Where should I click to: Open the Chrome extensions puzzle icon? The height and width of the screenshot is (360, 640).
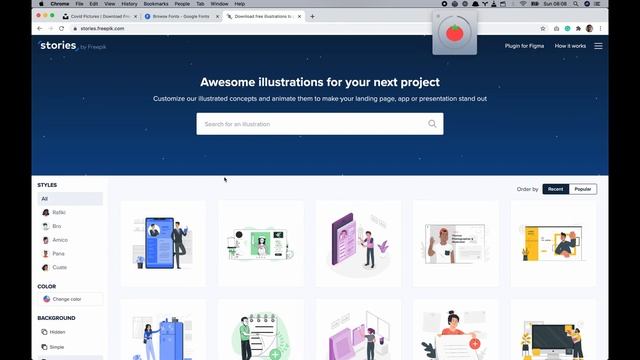[x=578, y=29]
